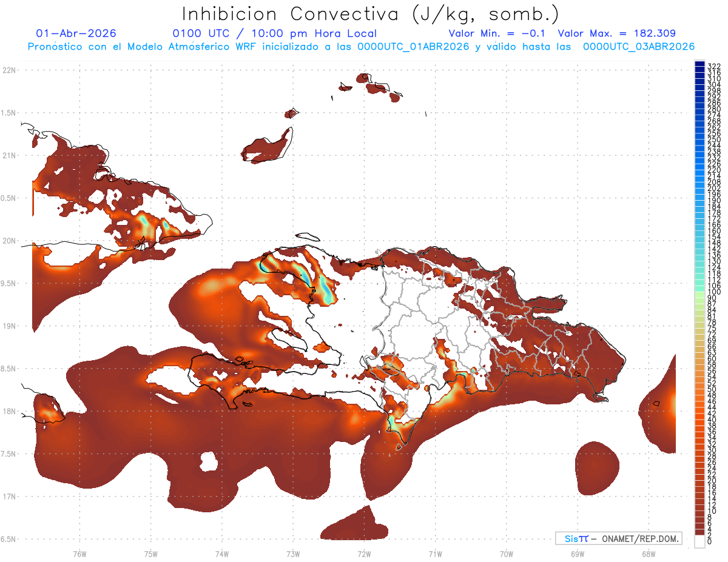Click the 76W longitude axis label
This screenshot has height=562, width=728.
click(x=79, y=554)
